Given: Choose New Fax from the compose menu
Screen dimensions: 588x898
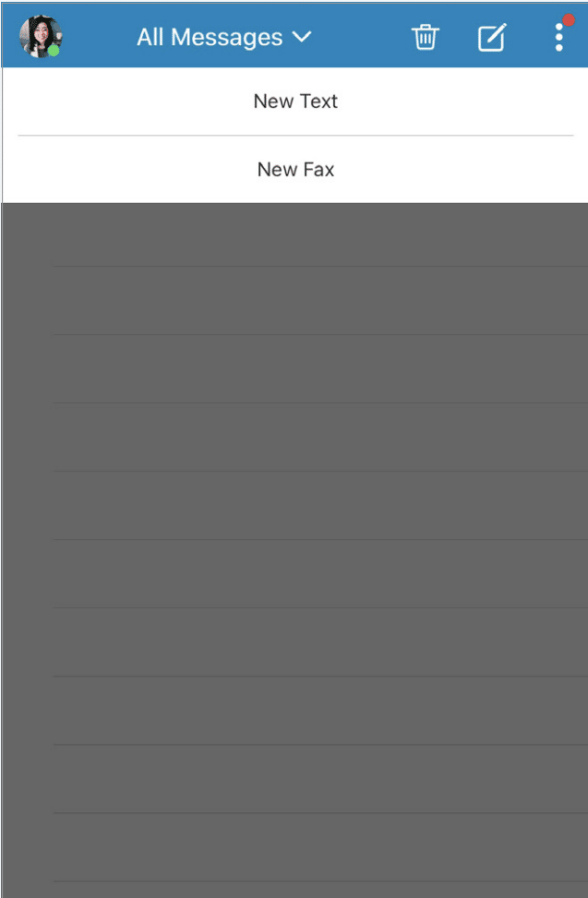Looking at the screenshot, I should [x=294, y=170].
